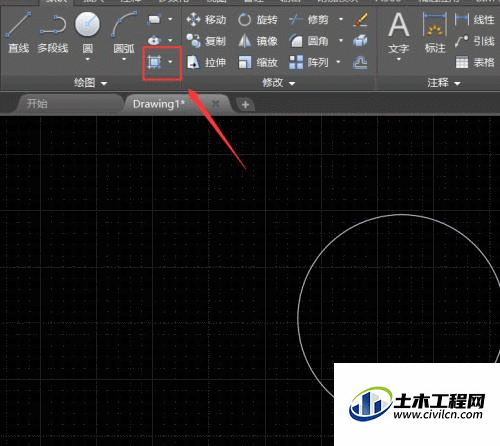Activate the 复制 (Copy) command

206,41
